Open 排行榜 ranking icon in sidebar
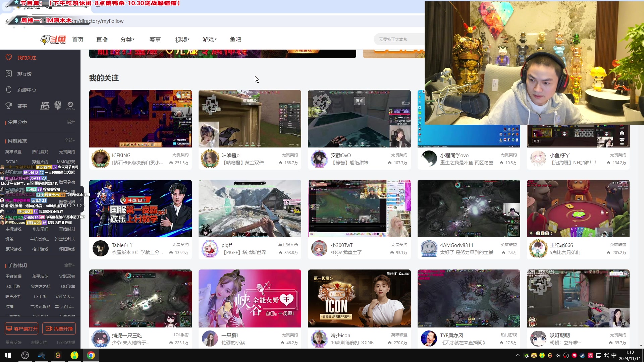The width and height of the screenshot is (644, 362). pyautogui.click(x=9, y=74)
